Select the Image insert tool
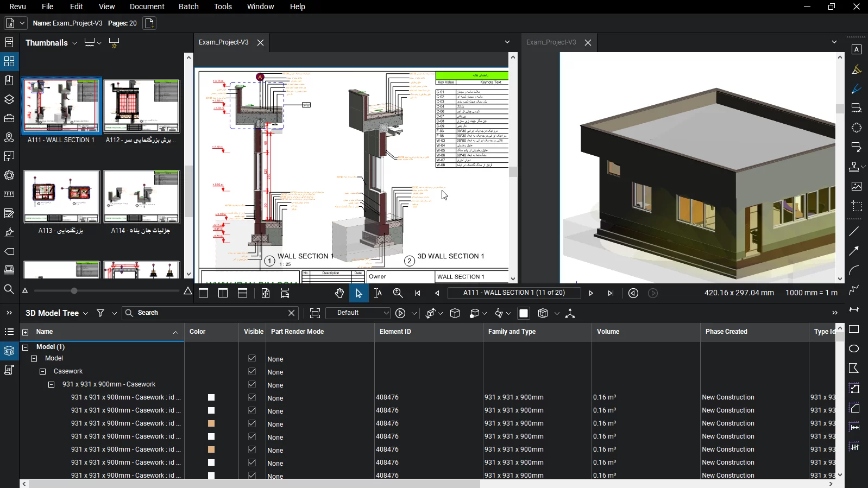Viewport: 868px width, 488px height. click(x=857, y=186)
